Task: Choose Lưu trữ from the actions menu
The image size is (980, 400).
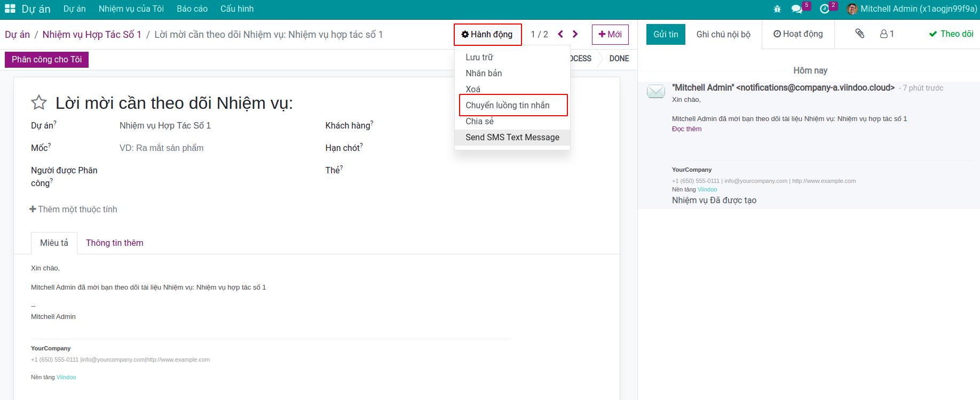Action: coord(512,57)
